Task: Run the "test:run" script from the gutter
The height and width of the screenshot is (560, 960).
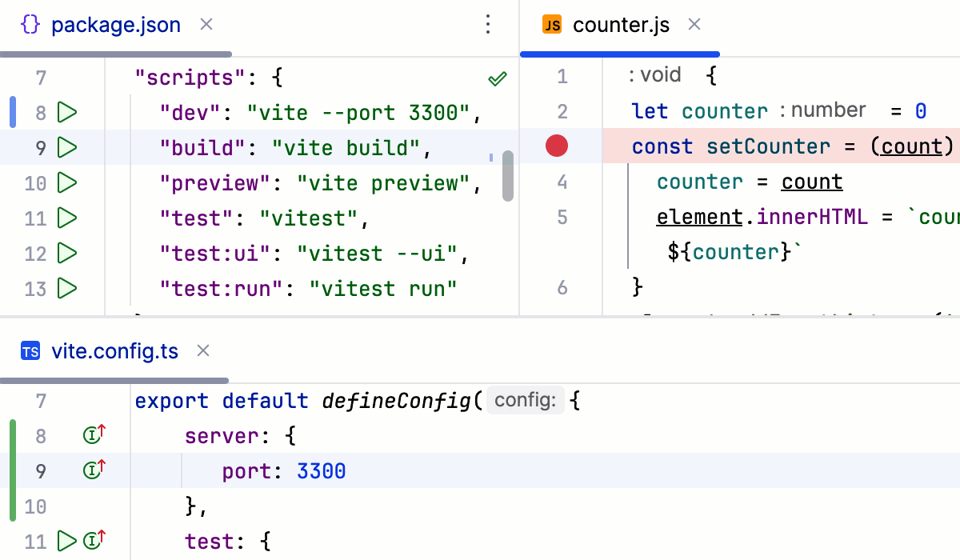Action: (x=67, y=289)
